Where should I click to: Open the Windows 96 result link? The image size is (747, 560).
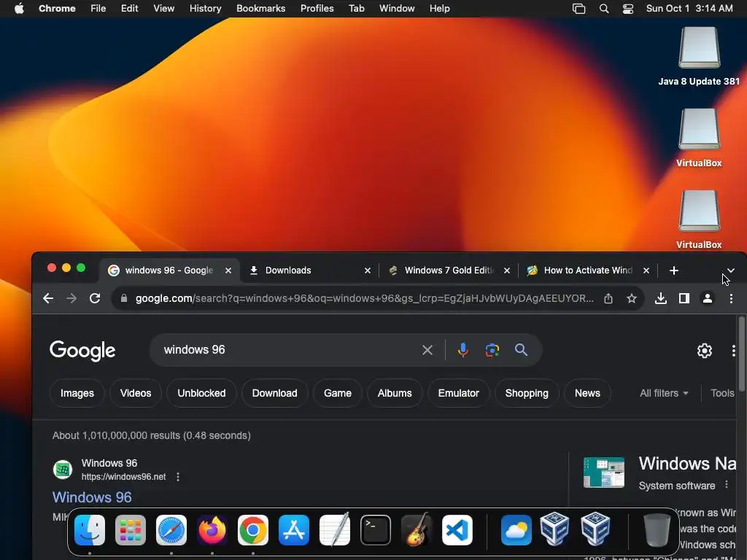(x=92, y=497)
